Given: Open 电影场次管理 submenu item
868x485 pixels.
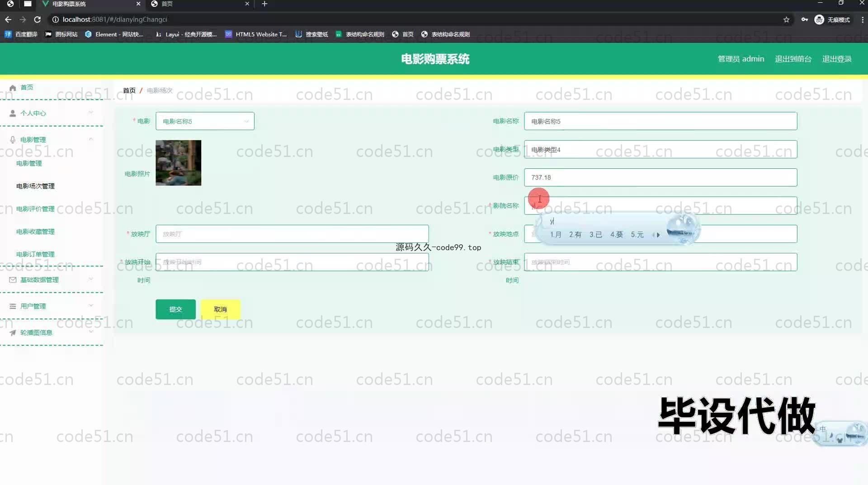Looking at the screenshot, I should pos(35,186).
